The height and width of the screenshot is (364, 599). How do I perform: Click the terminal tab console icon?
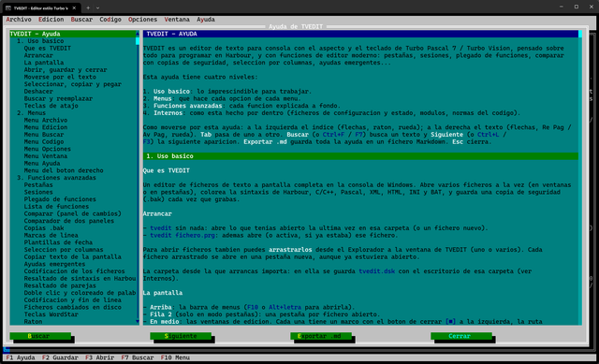point(8,7)
